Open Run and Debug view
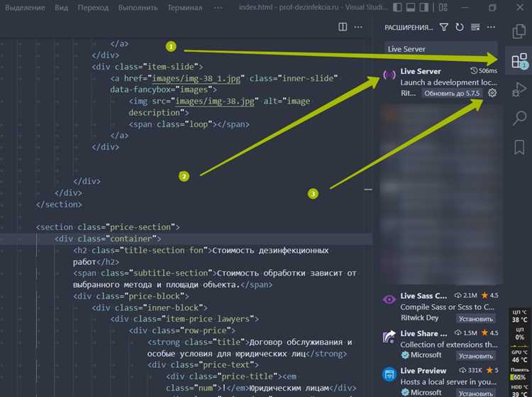Screen dimensions: 532x397 click(x=519, y=89)
